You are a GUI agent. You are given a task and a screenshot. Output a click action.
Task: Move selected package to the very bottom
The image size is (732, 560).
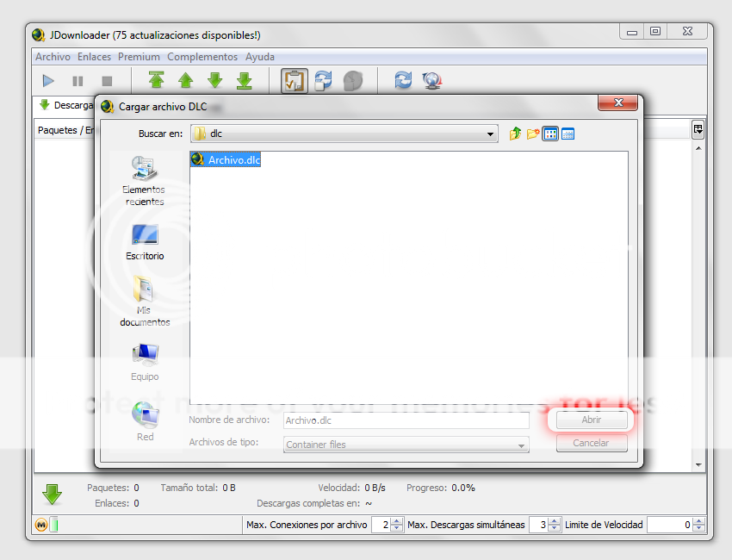(x=245, y=80)
